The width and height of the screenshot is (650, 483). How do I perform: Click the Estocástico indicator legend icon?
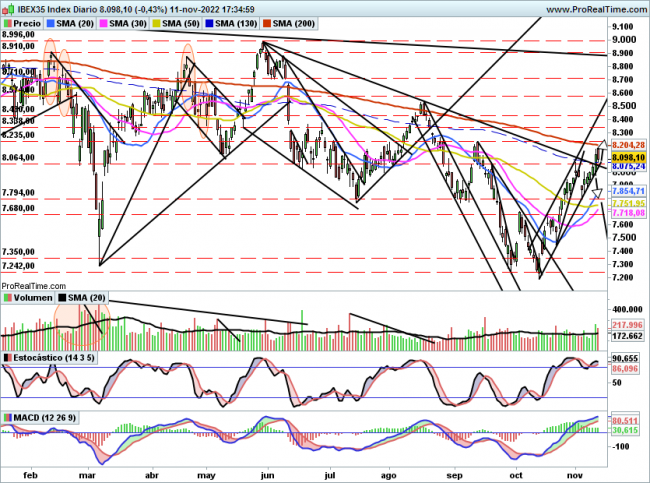(x=8, y=357)
